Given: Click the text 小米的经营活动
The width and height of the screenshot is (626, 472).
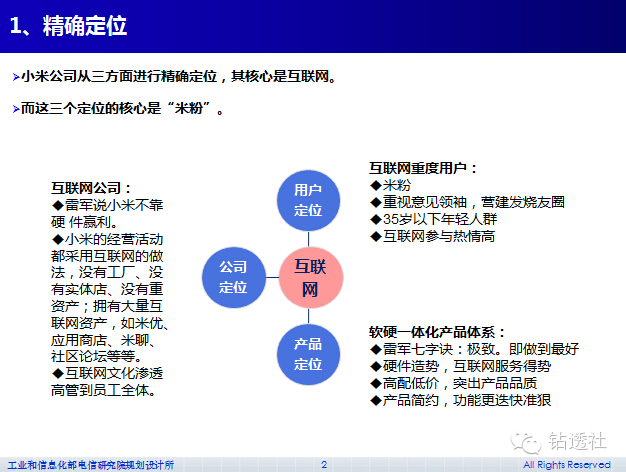Looking at the screenshot, I should 114,239.
